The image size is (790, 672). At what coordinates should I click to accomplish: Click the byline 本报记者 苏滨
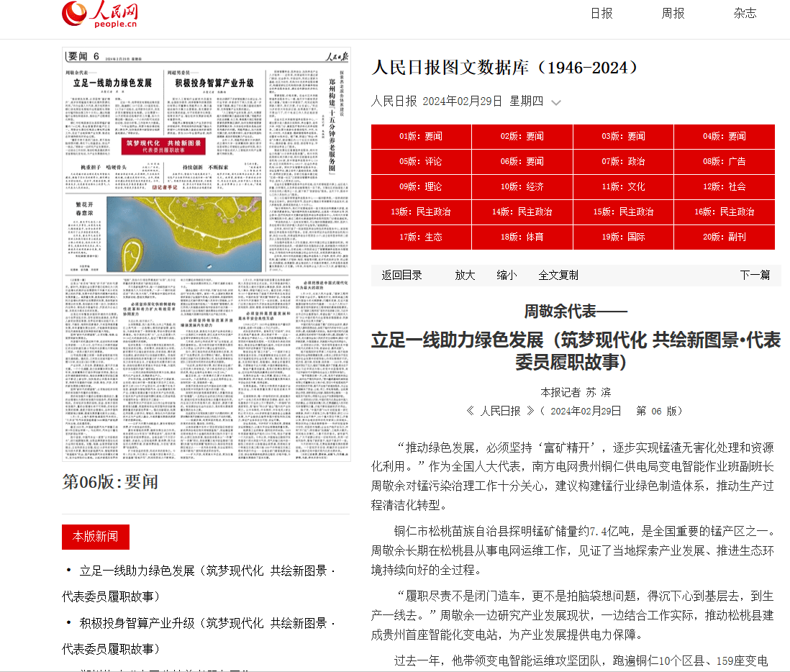[x=576, y=392]
